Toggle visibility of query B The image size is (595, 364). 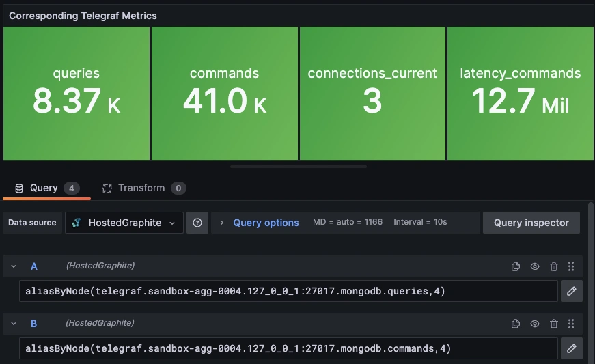pyautogui.click(x=535, y=324)
